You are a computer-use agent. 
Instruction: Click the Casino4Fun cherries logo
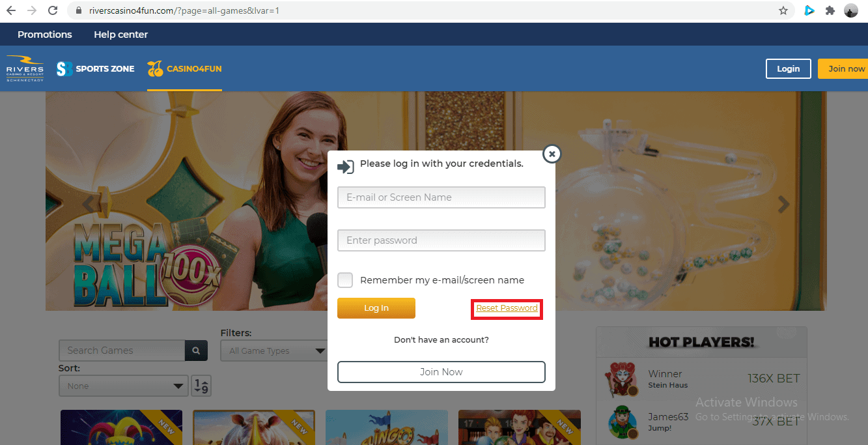coord(155,68)
